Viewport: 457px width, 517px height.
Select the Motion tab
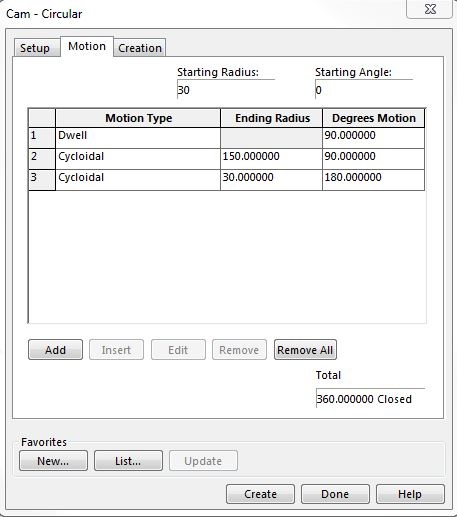coord(87,46)
